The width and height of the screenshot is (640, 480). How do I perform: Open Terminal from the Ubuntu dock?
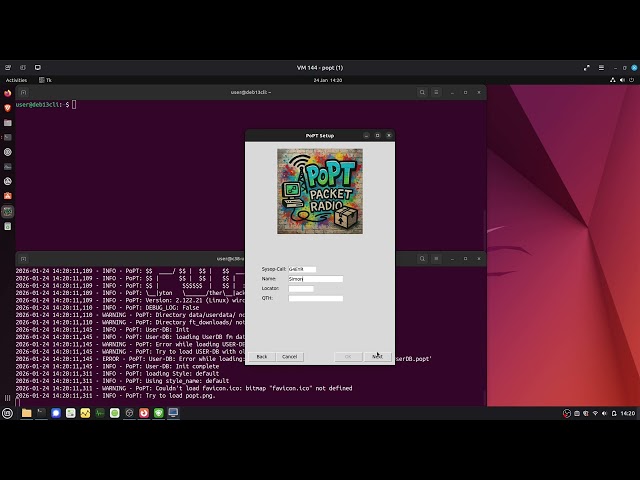pos(8,137)
